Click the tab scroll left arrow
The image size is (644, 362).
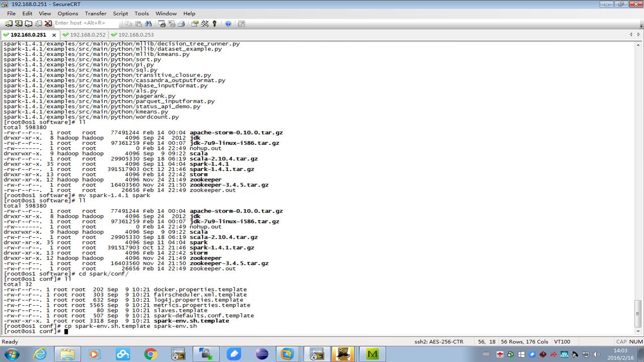(631, 35)
